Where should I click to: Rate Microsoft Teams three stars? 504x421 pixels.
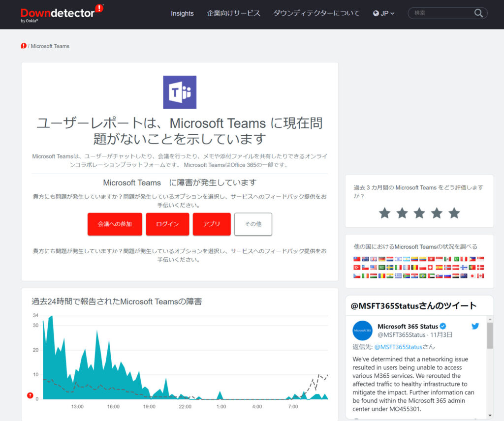pos(419,213)
